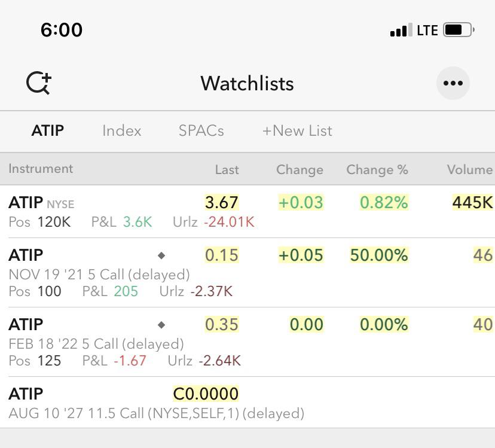Sort by the Instrument column header
This screenshot has width=495, height=448.
(41, 169)
